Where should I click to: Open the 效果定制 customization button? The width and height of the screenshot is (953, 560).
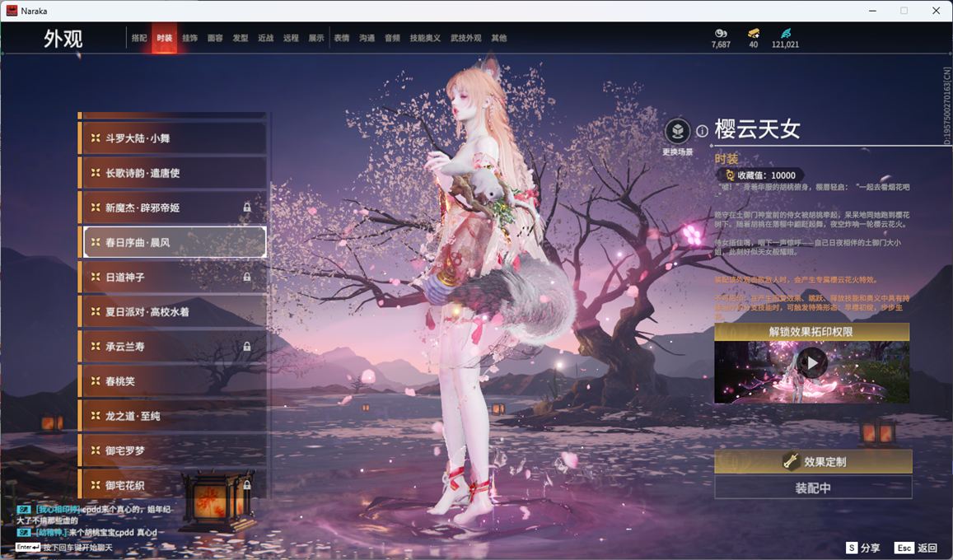813,462
